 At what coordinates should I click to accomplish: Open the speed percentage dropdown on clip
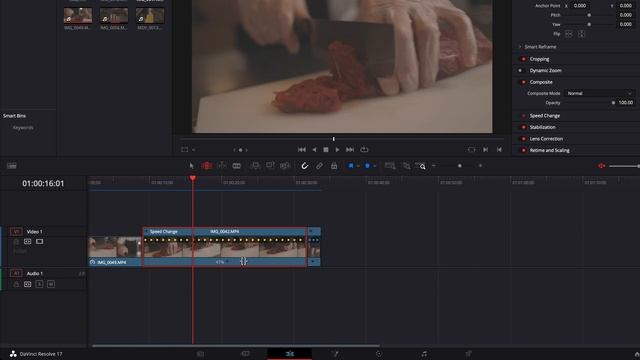[x=227, y=262]
